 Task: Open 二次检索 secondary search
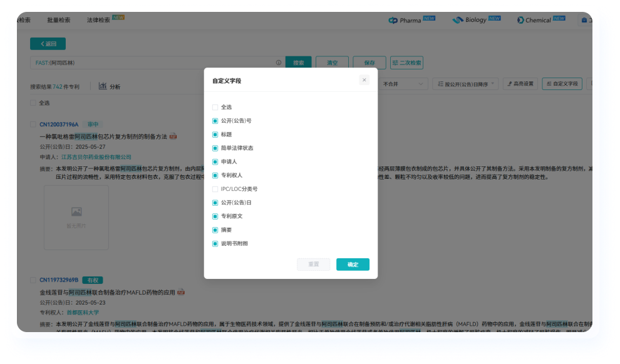click(406, 63)
